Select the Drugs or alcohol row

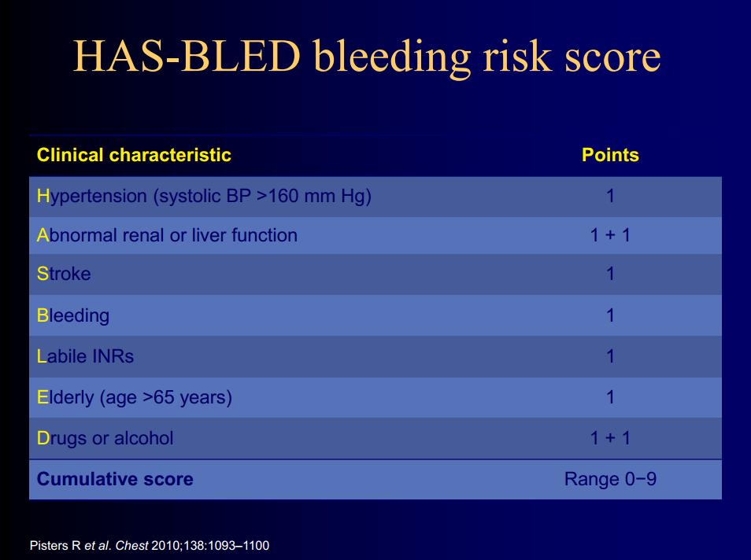point(375,438)
